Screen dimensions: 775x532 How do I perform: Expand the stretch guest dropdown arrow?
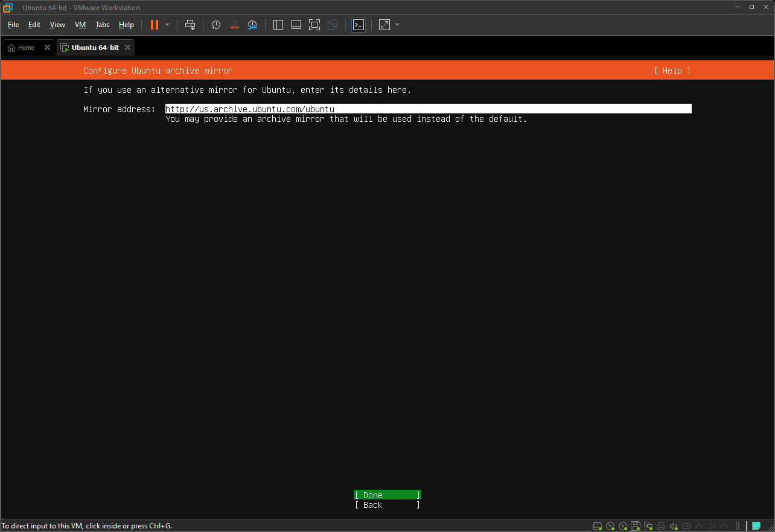tap(397, 25)
